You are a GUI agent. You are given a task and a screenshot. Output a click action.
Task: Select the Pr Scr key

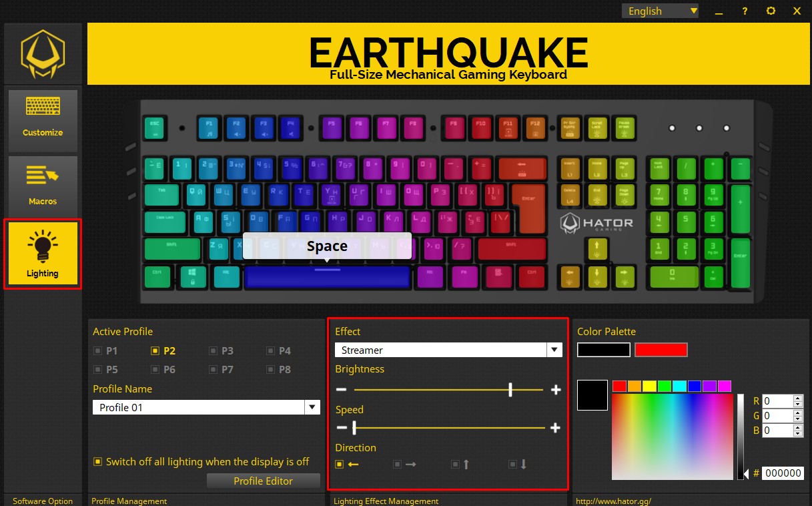(570, 127)
